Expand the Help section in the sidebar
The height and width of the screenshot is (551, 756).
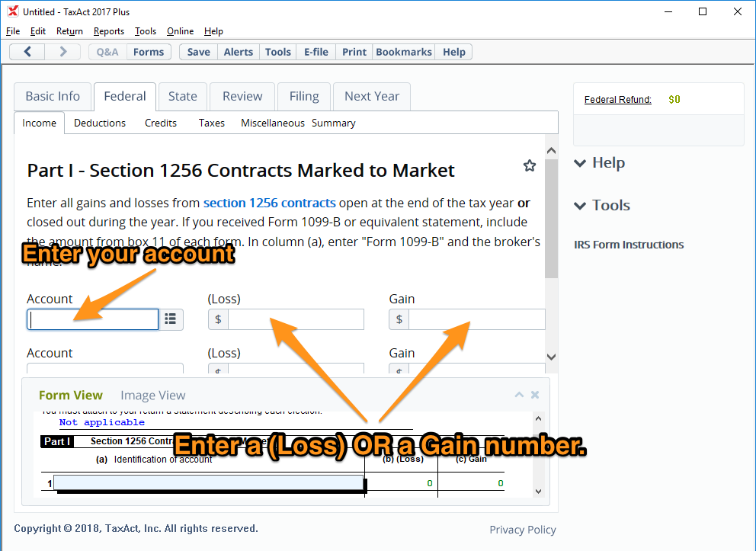pos(599,163)
